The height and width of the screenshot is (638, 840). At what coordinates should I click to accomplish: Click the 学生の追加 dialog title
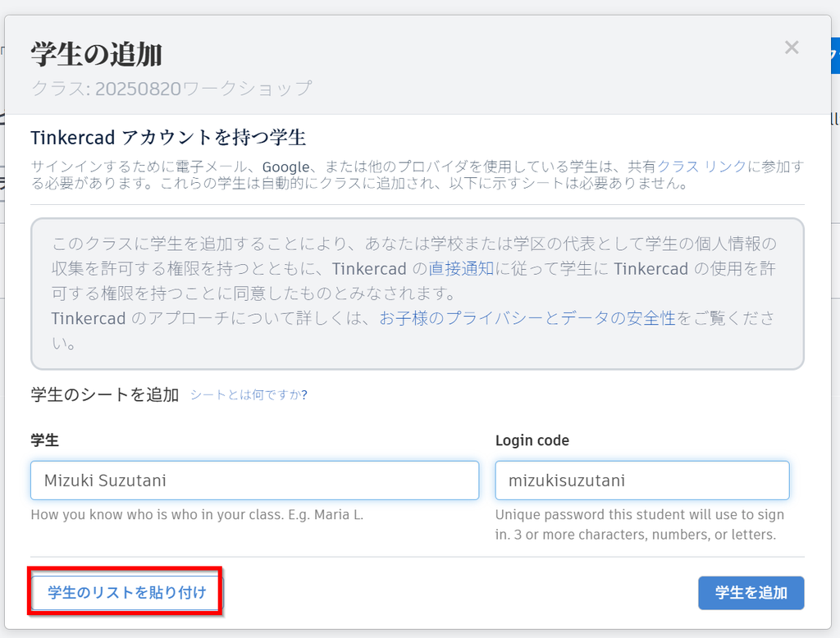97,54
